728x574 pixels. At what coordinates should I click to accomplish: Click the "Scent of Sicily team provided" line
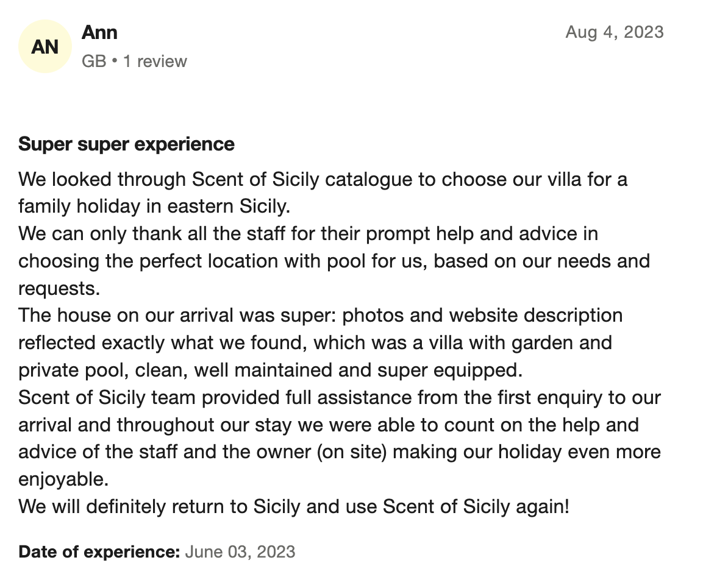coord(339,397)
